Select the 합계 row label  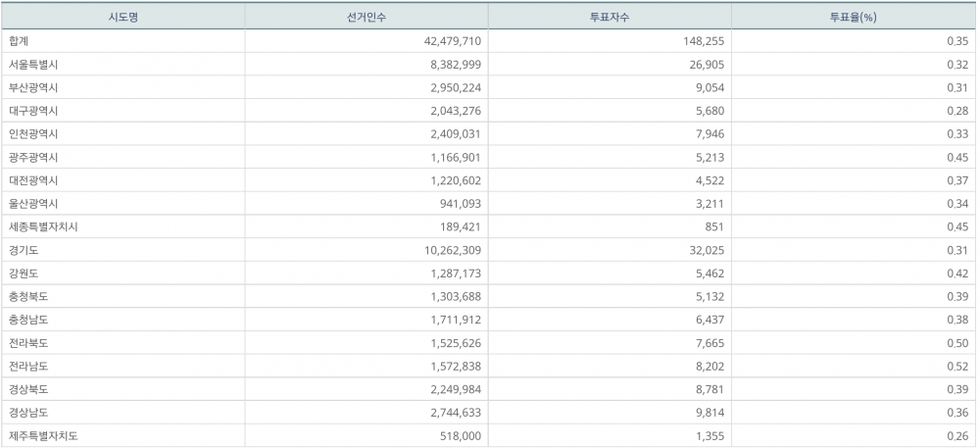18,41
